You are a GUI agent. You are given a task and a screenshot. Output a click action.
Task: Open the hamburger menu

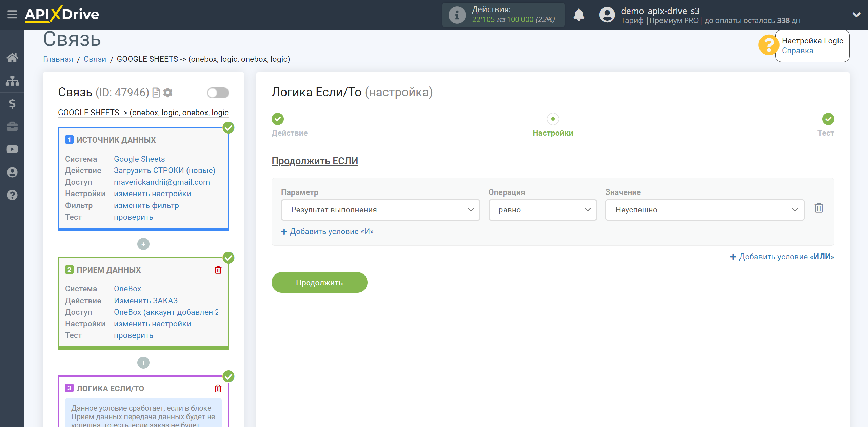coord(12,14)
